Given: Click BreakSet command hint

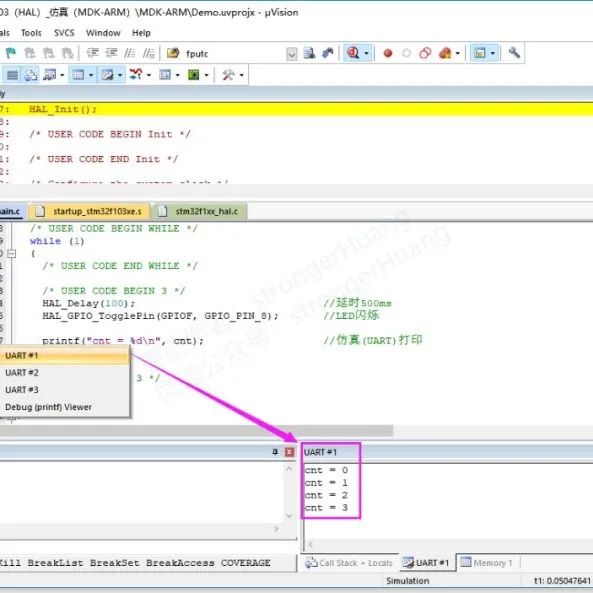Looking at the screenshot, I should coord(114,563).
